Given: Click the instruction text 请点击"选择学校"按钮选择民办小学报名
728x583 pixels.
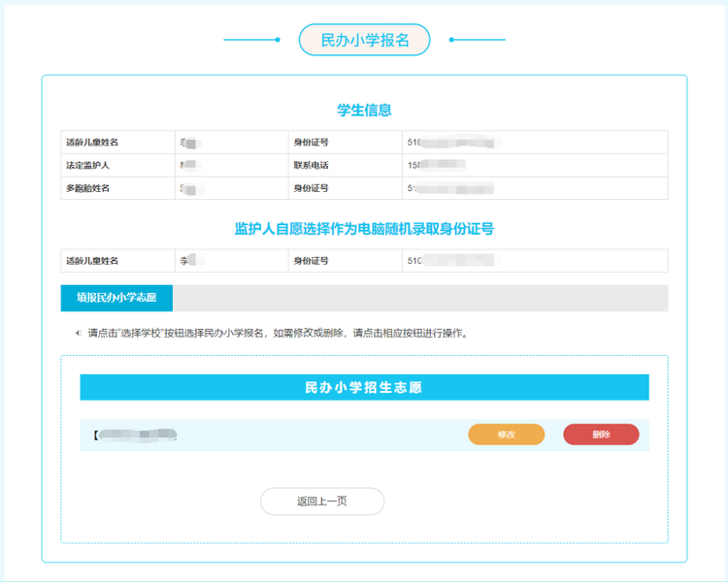Looking at the screenshot, I should click(176, 333).
